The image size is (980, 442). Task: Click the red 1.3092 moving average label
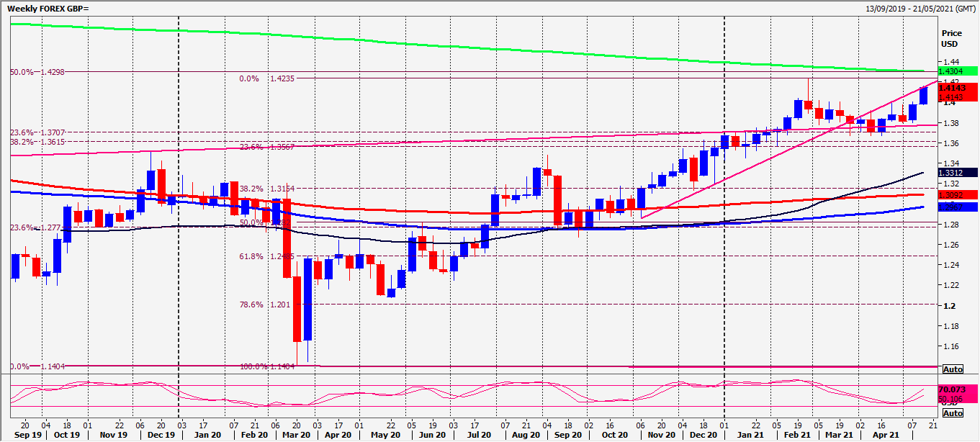(x=956, y=194)
